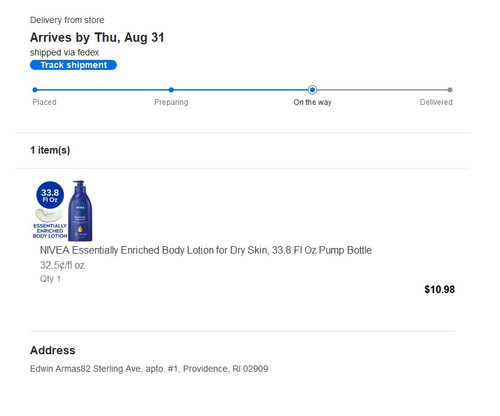Select the Placed progress dot

coord(35,90)
